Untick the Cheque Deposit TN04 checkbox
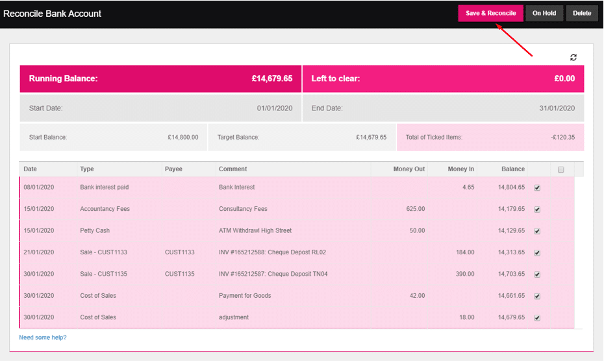This screenshot has height=364, width=604. point(536,274)
